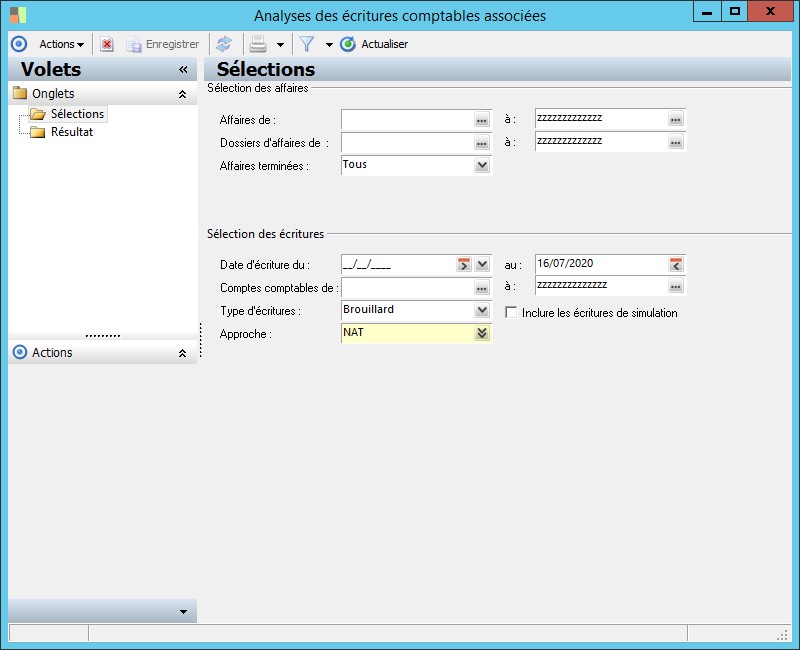Open the Approche NAT dropdown
Viewport: 800px width, 650px height.
tap(482, 333)
